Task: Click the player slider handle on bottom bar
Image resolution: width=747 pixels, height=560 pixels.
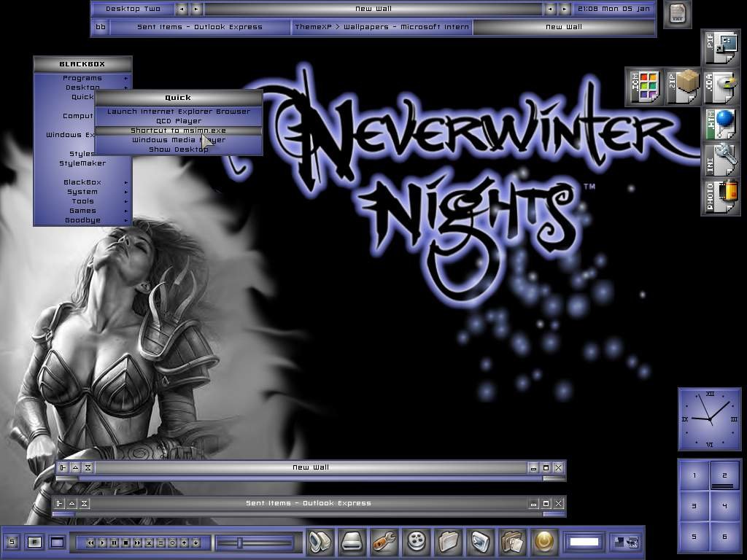Action: (240, 542)
